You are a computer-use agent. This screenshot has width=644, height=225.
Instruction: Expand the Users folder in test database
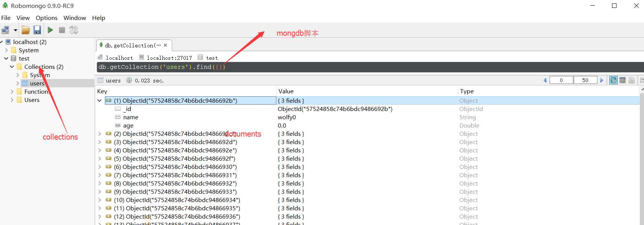click(x=12, y=100)
